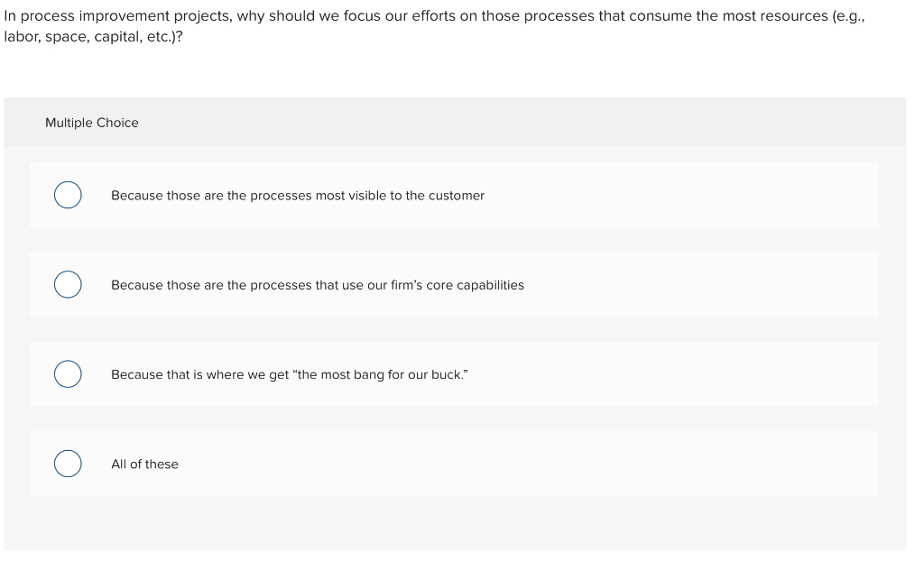Image resolution: width=924 pixels, height=561 pixels.
Task: Select the radio button beside 'All of these'
Action: point(68,464)
